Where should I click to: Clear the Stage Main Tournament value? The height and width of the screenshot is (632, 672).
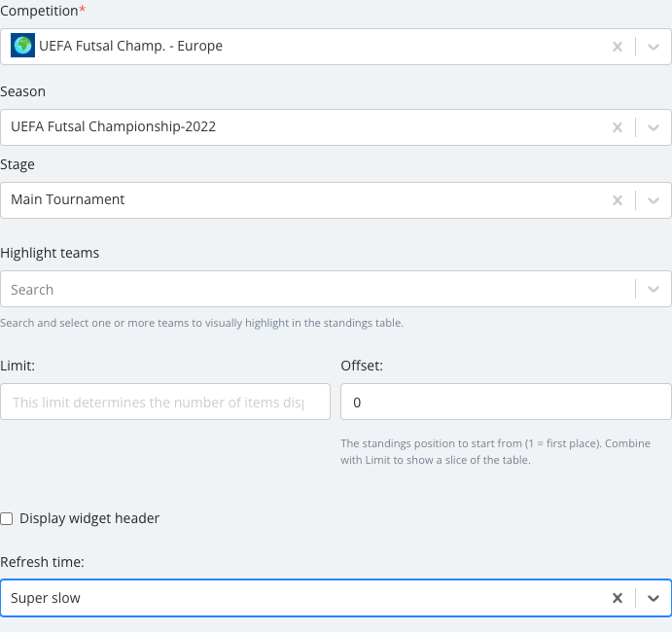click(x=618, y=200)
